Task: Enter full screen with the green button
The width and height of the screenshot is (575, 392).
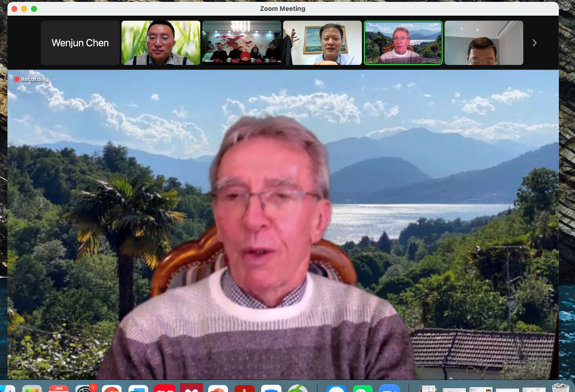Action: coord(34,9)
